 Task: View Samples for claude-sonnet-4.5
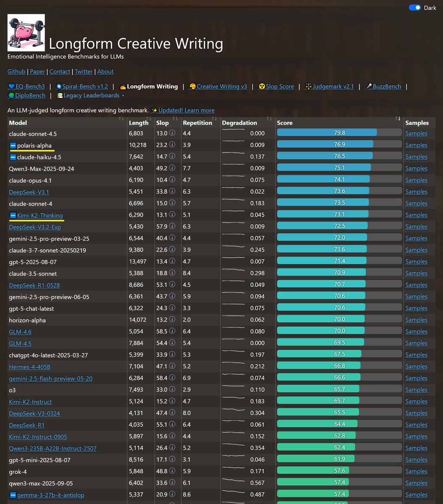point(416,134)
